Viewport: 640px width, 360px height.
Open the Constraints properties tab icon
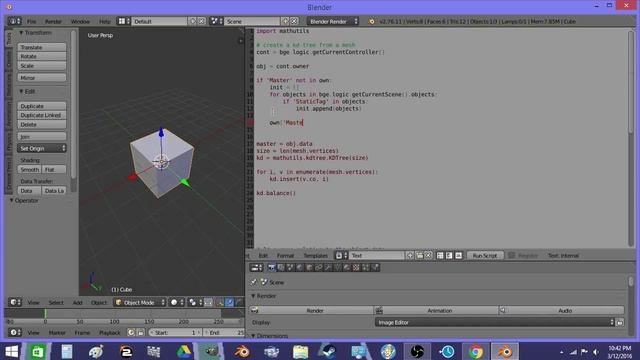tap(318, 267)
